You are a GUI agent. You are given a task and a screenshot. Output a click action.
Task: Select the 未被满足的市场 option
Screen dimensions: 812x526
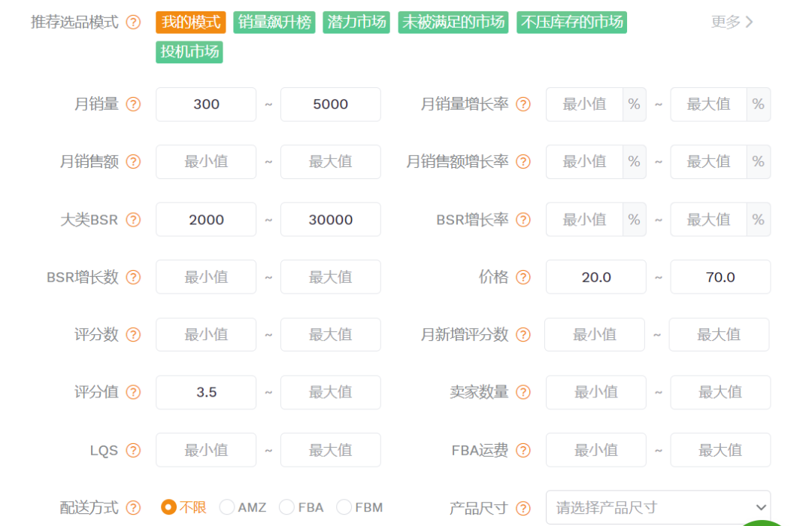(x=453, y=22)
